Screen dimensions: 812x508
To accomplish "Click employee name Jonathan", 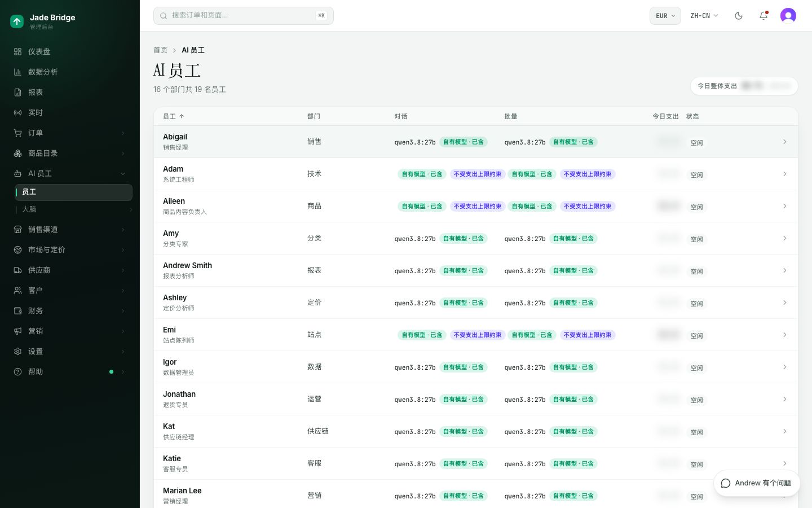I will [179, 394].
